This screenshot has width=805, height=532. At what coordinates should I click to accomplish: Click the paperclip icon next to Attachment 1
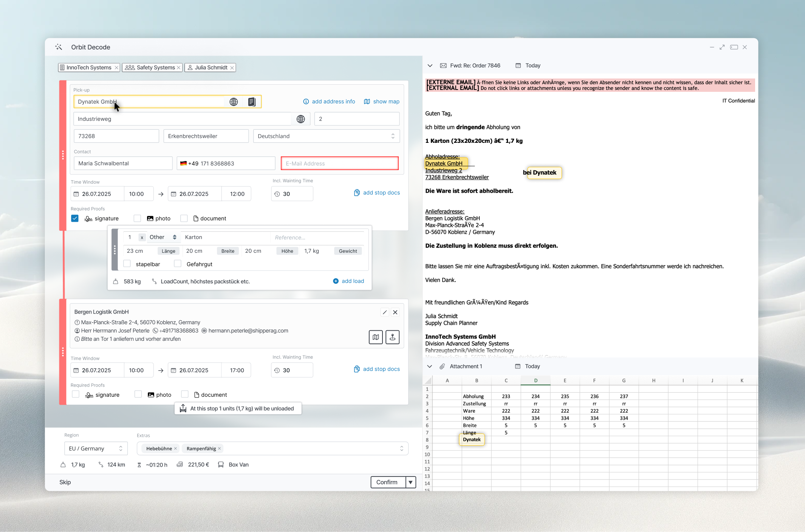442,367
